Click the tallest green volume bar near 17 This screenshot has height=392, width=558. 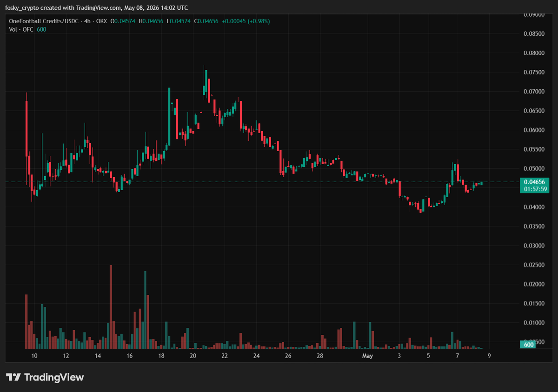[x=145, y=310]
